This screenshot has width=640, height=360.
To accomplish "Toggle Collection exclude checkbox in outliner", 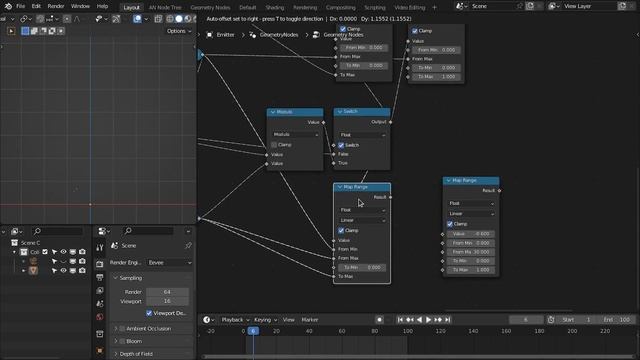I will point(45,252).
